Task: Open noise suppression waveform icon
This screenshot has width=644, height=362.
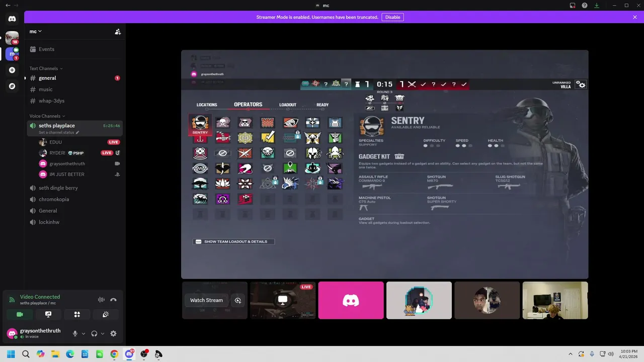Action: point(101,300)
